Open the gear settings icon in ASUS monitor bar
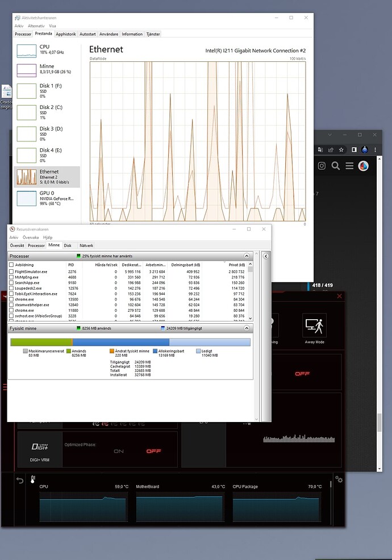392x560 pixels. 339,479
